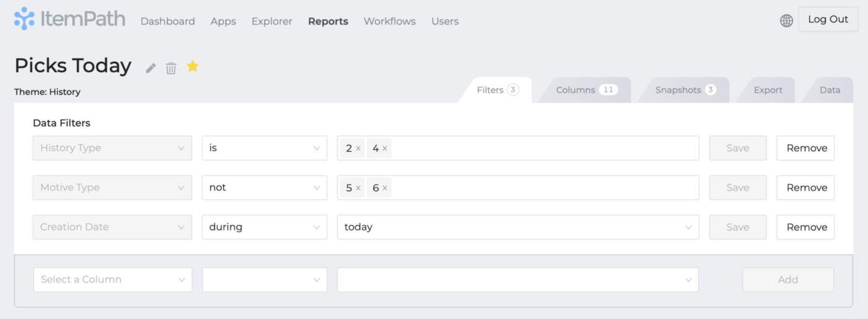
Task: Click the pencil edit icon beside Picks Today
Action: click(x=151, y=68)
